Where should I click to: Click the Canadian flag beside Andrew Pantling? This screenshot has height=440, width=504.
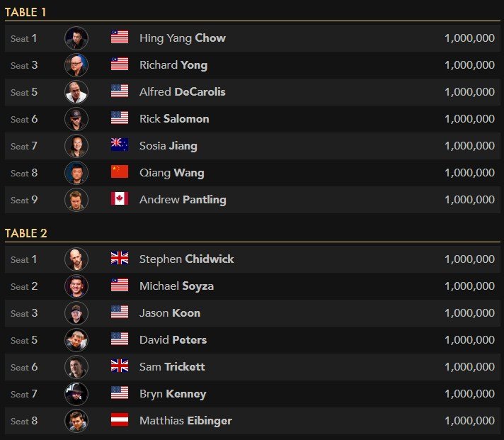click(x=120, y=200)
